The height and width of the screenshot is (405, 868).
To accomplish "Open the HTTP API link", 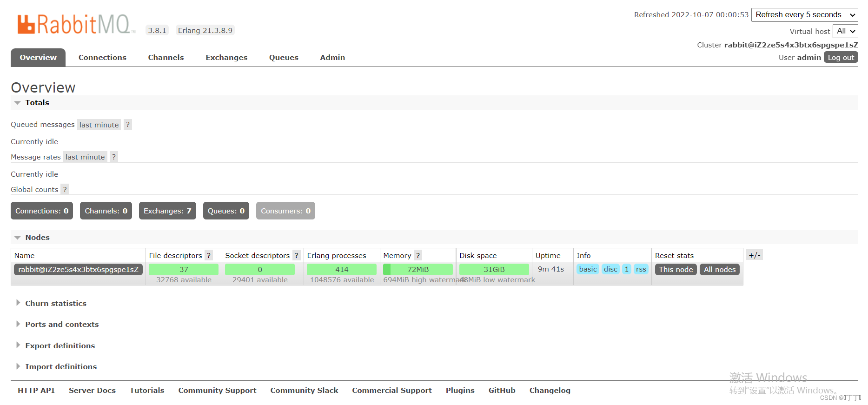I will click(x=36, y=391).
